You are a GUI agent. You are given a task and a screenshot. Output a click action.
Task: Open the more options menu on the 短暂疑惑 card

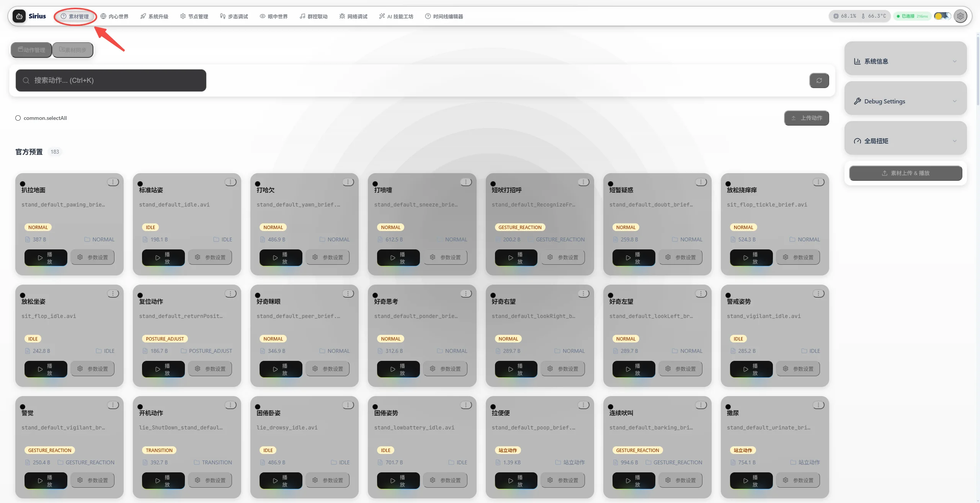pos(701,182)
